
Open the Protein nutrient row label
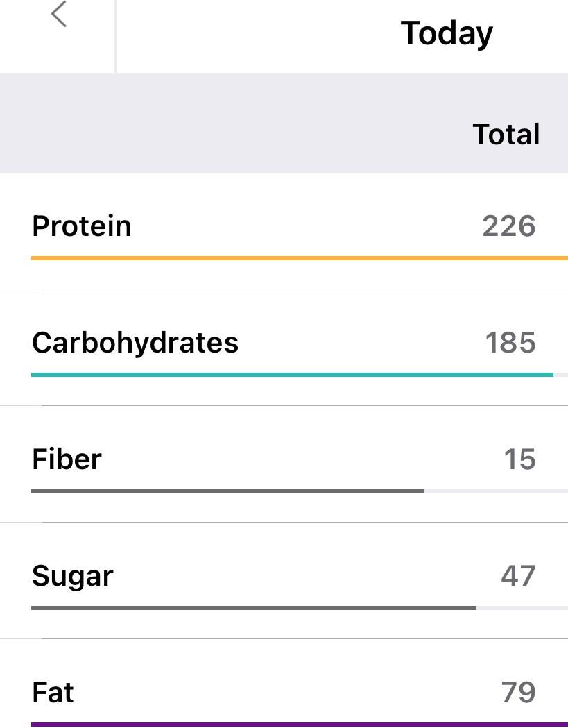point(82,226)
